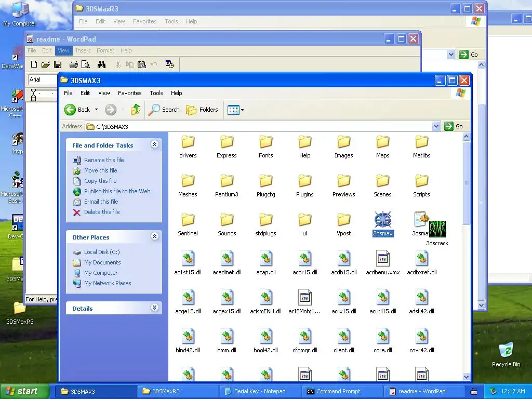Click the WordPad New document icon
This screenshot has width=532, height=399.
[34, 64]
